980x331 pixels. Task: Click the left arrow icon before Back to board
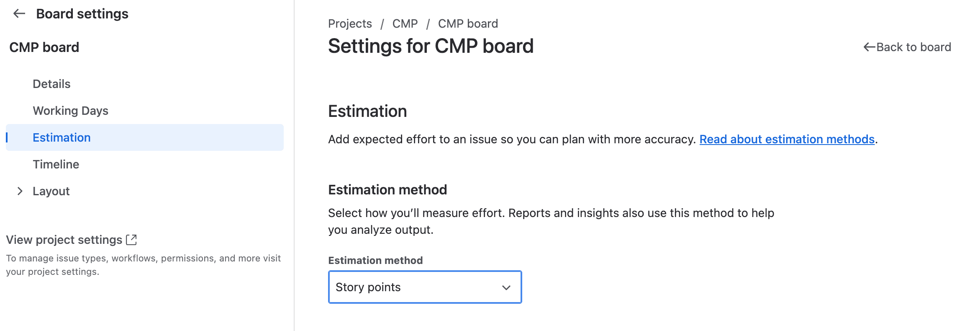(x=869, y=47)
